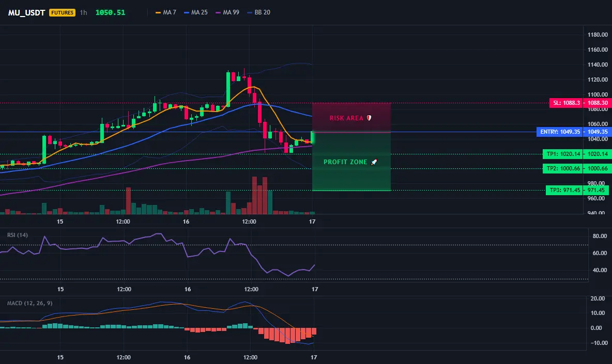612x364 pixels.
Task: Open the RSI (14) indicator label
Action: (x=18, y=235)
